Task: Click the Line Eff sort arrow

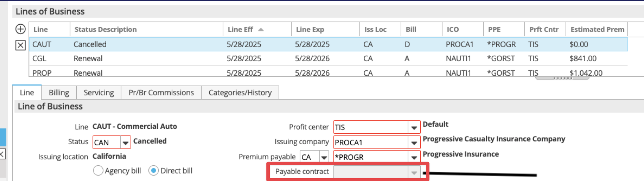Action: (261, 30)
